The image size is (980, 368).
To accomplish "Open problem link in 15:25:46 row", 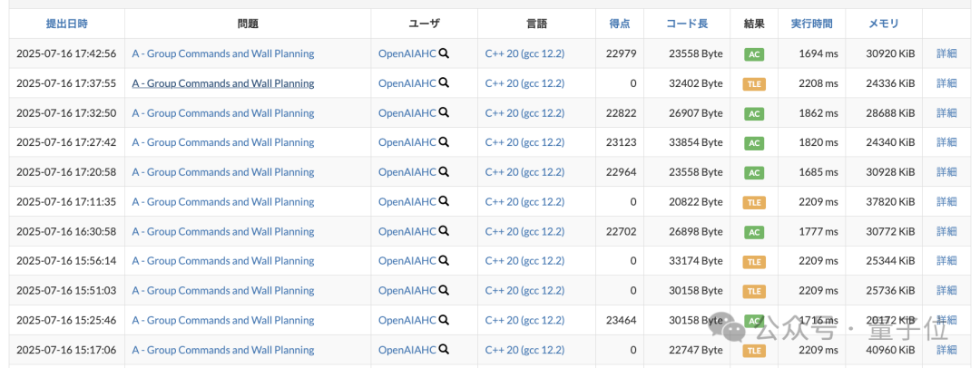I will click(223, 320).
